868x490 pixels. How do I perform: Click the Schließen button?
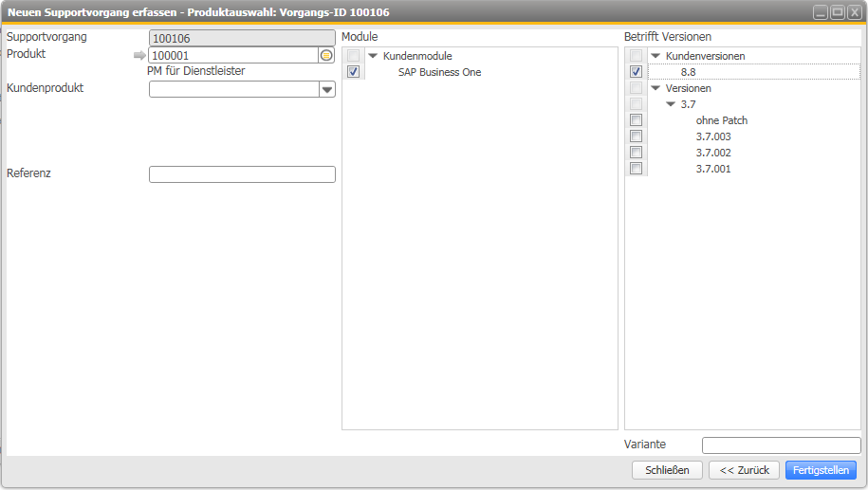[x=667, y=470]
